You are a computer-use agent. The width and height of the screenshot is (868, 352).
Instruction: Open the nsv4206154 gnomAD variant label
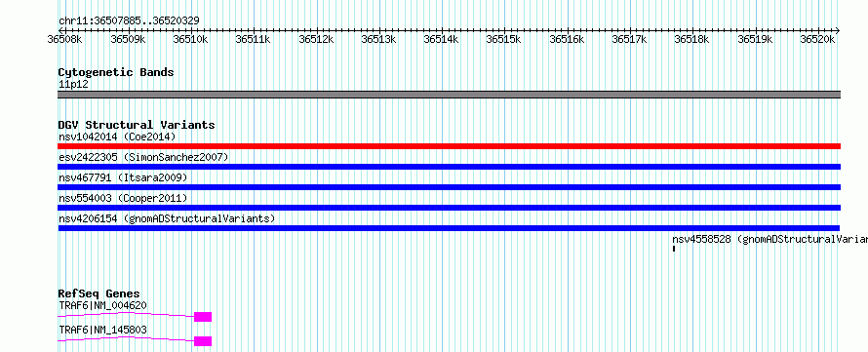coord(167,218)
